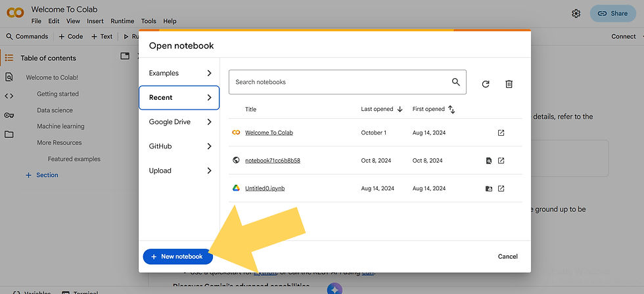Viewport: 644px width, 294px height.
Task: Expand the Google Drive chevron
Action: coord(209,122)
